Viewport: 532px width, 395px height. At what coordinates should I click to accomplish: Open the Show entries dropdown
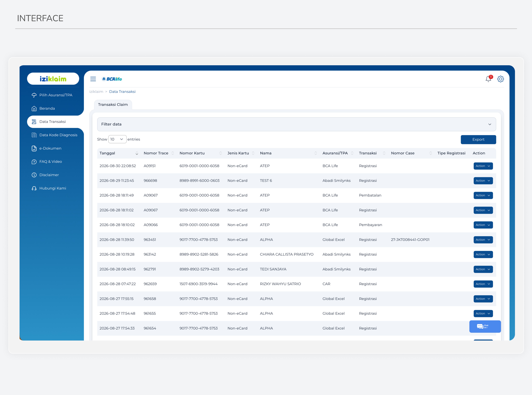point(117,139)
